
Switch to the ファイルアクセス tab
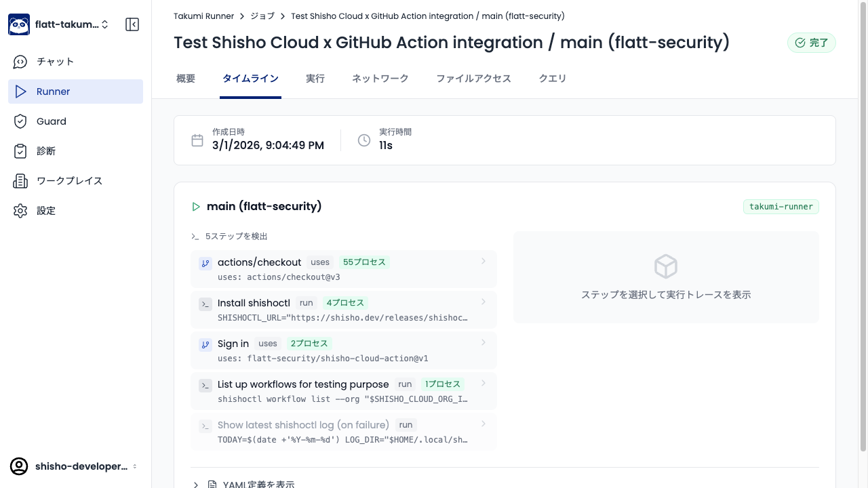tap(473, 79)
